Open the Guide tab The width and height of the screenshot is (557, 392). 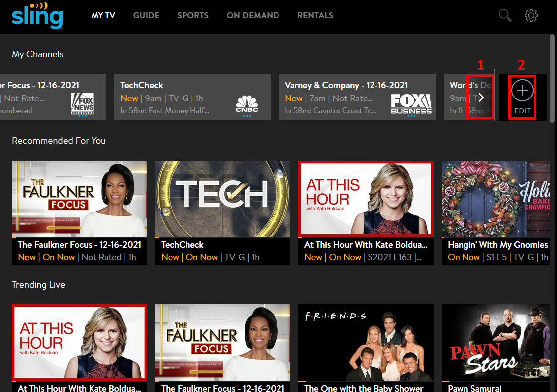coord(146,15)
